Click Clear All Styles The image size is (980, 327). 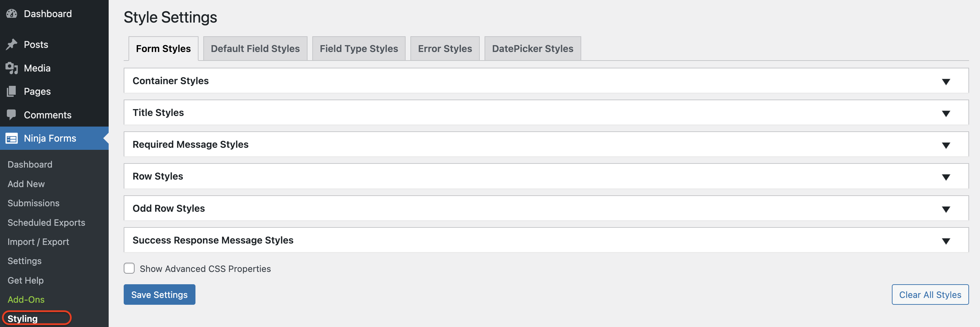(930, 294)
